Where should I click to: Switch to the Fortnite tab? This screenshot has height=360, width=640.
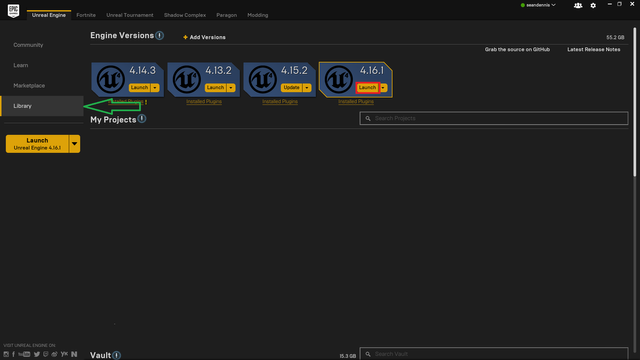point(86,15)
